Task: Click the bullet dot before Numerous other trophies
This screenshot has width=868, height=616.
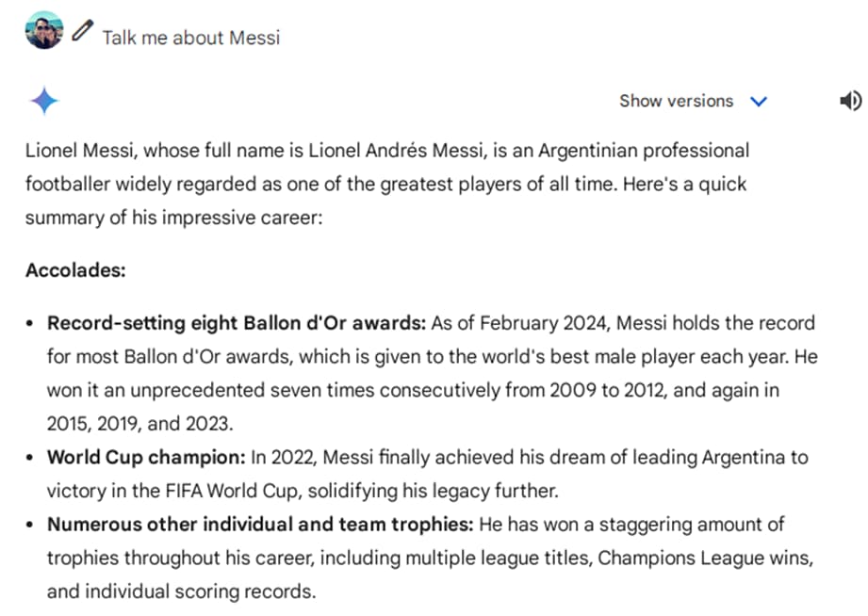Action: (31, 525)
